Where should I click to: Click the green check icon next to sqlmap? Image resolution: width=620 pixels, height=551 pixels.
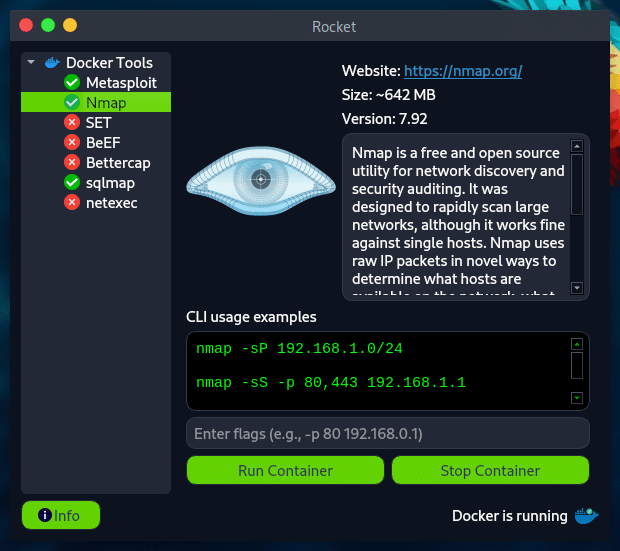coord(72,182)
